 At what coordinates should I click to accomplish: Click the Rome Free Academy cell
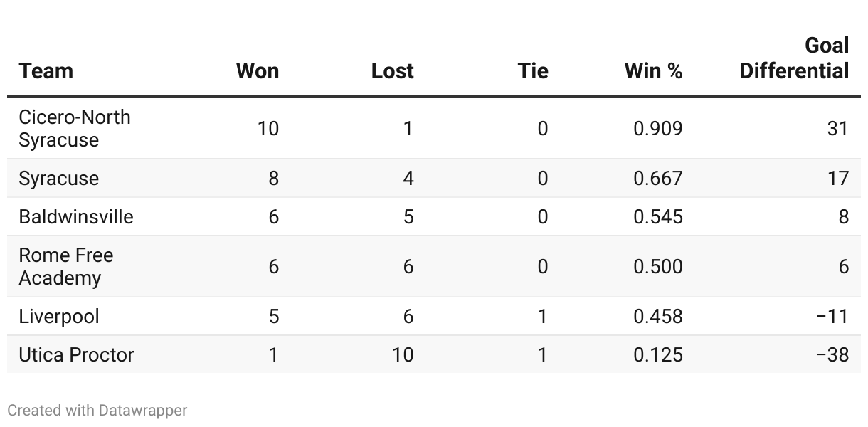click(66, 266)
